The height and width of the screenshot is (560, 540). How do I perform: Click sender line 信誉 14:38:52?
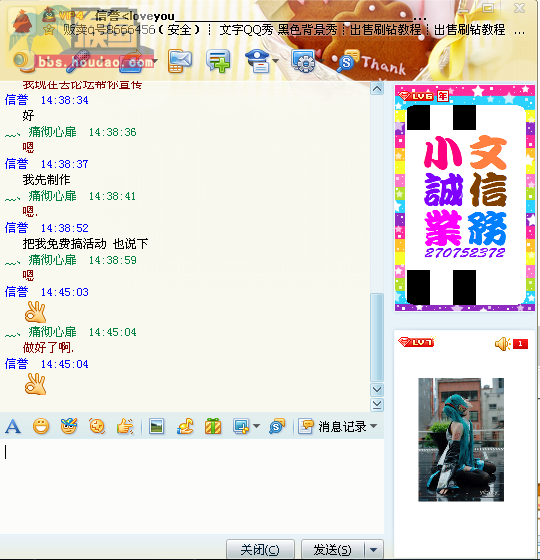point(46,228)
